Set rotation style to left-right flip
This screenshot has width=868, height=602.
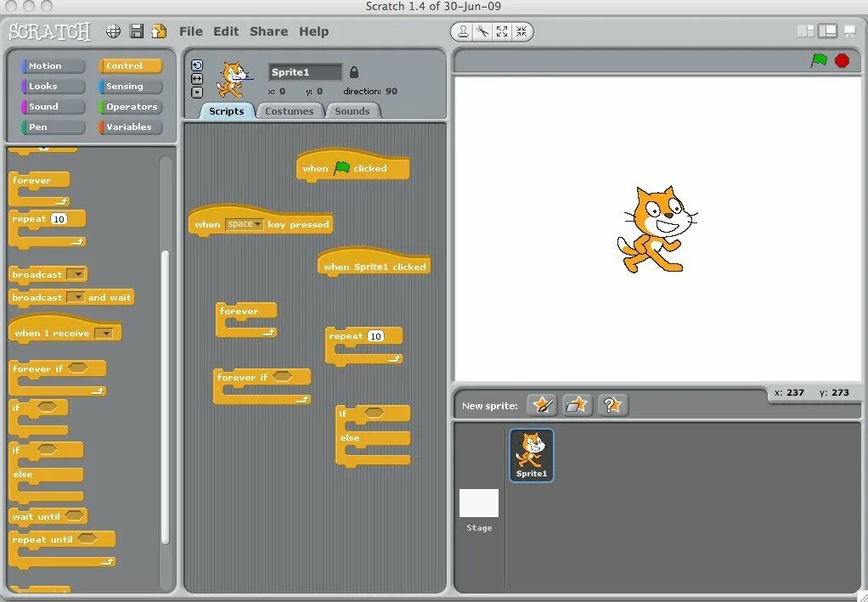[197, 79]
